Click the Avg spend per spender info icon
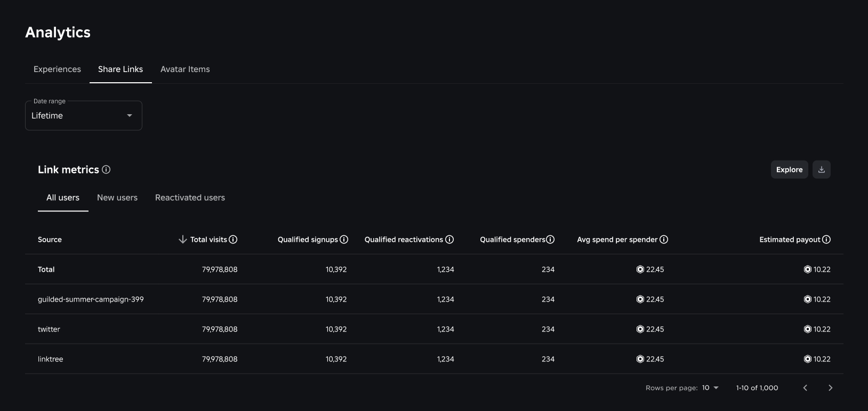 664,240
